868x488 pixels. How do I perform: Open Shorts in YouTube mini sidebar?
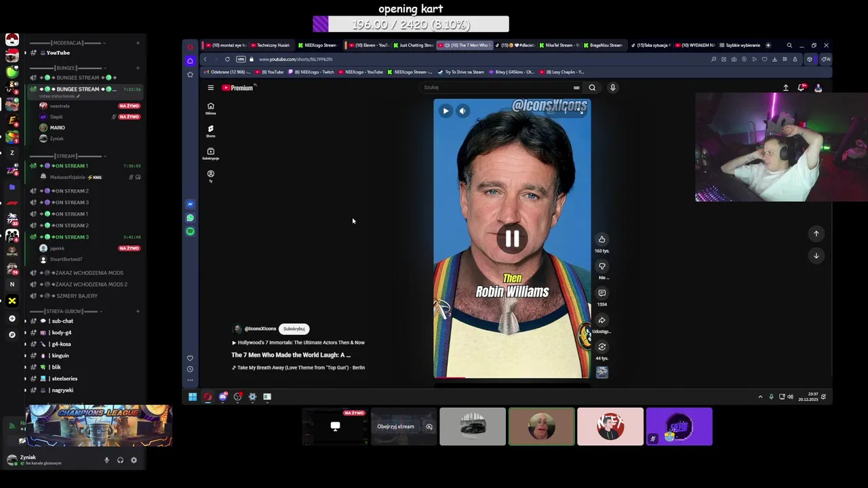pos(211,131)
